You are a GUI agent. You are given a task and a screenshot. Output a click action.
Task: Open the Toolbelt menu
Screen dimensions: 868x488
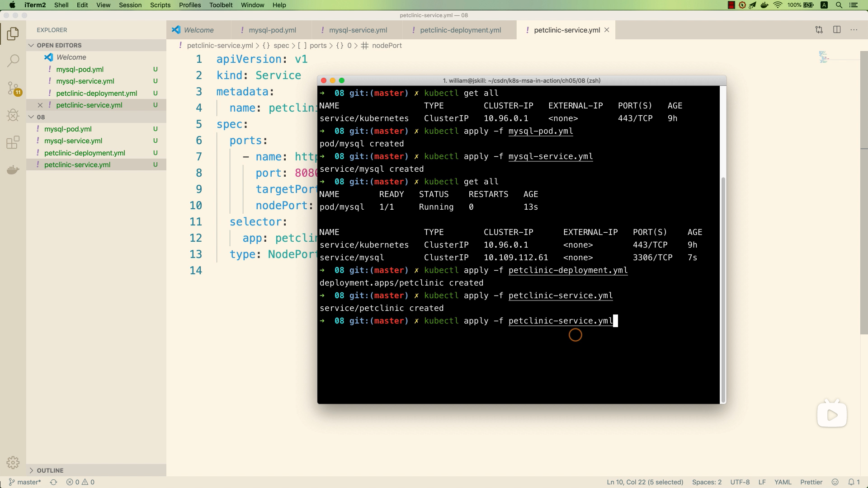(x=221, y=5)
